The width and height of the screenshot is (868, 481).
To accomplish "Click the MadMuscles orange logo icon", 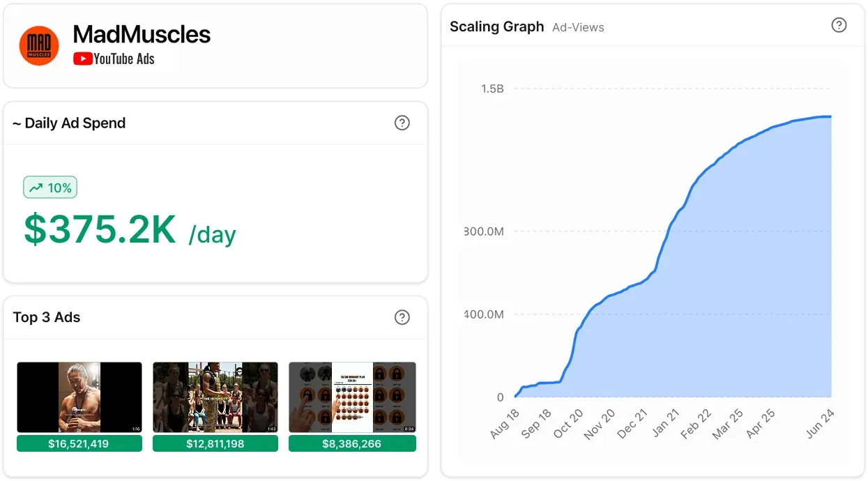I will coord(39,46).
